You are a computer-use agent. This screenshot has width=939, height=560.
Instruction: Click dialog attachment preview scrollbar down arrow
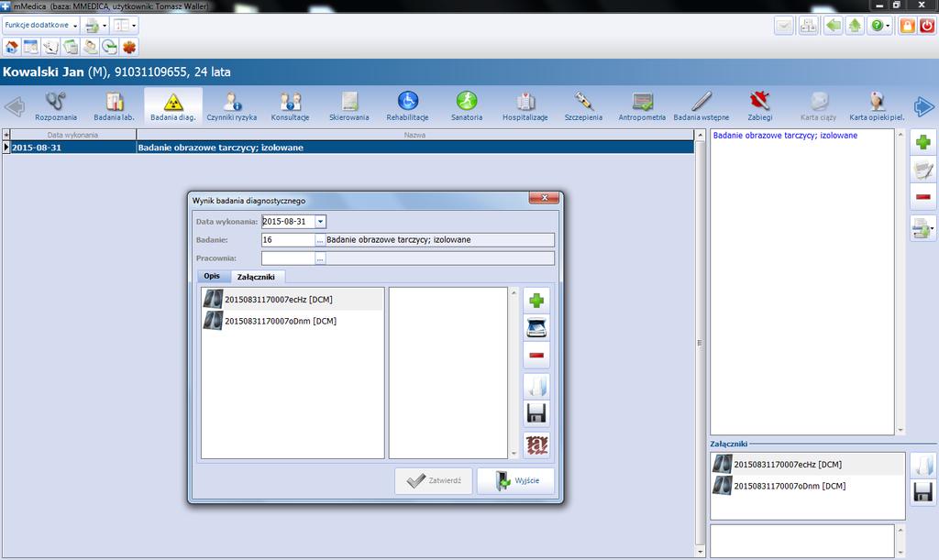[x=514, y=454]
